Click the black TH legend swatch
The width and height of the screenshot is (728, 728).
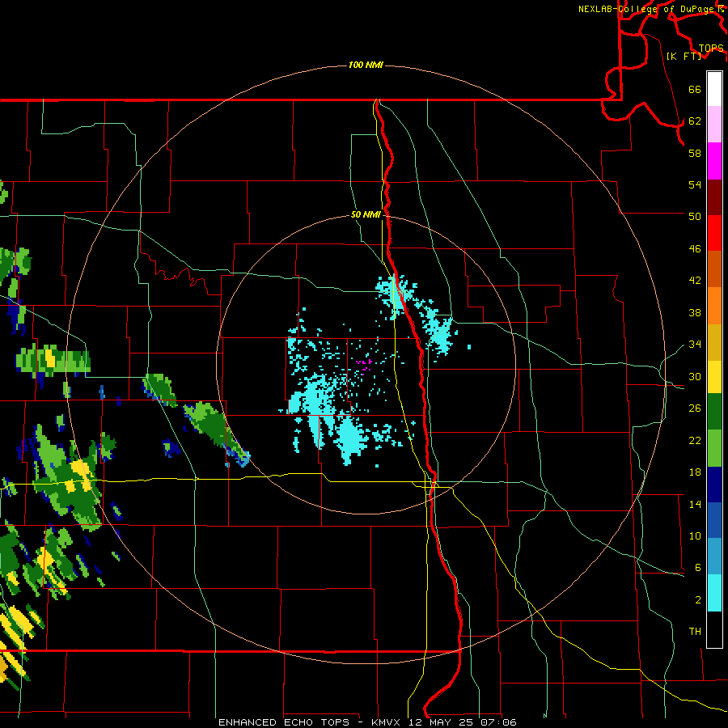point(714,629)
